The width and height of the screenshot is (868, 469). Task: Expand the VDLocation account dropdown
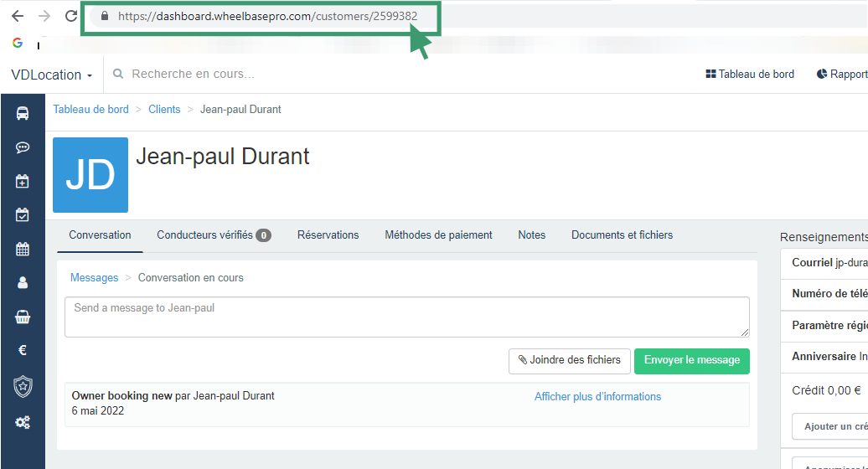[51, 75]
